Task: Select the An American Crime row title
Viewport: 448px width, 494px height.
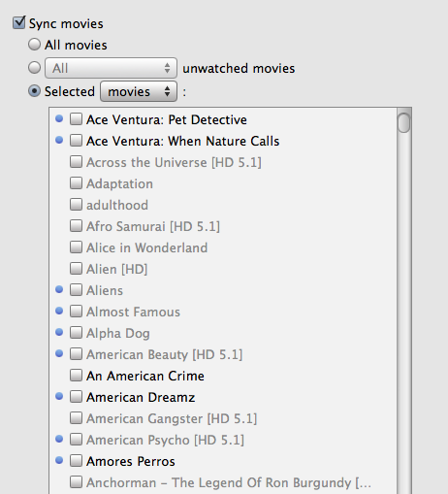Action: pos(145,376)
